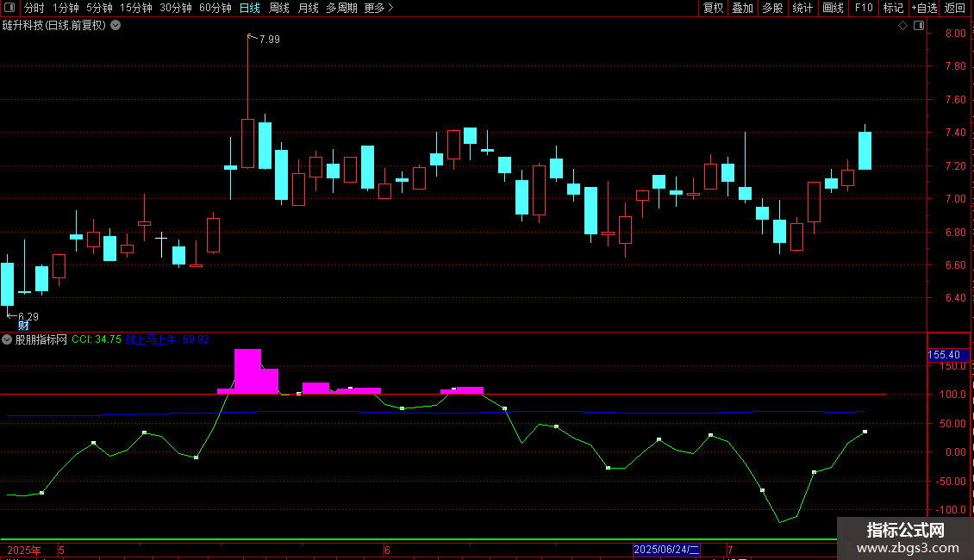
Task: Click the 标记 mark button
Action: click(893, 8)
